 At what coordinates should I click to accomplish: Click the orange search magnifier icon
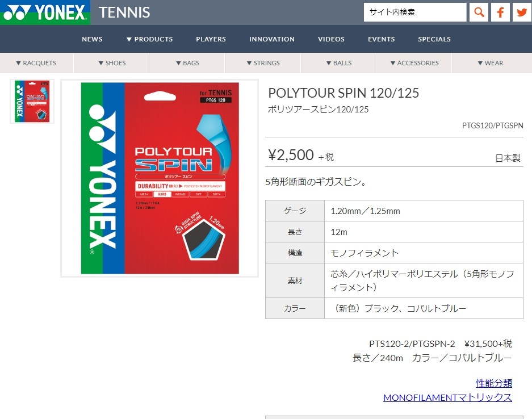coord(479,12)
